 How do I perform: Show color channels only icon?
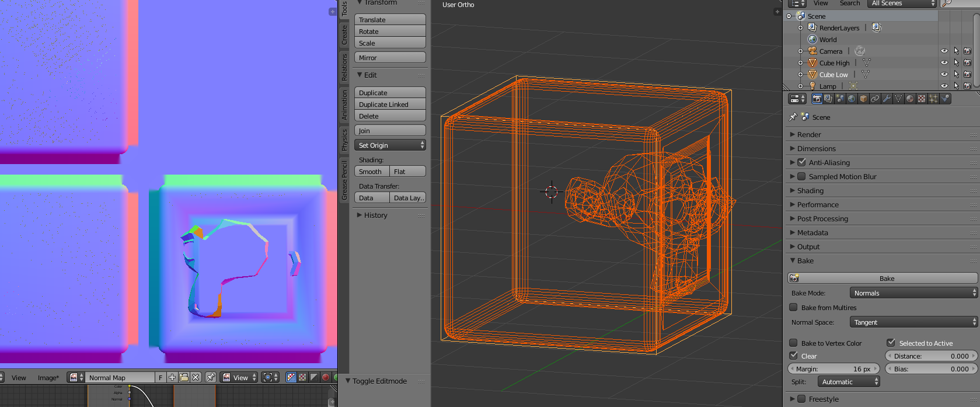click(302, 377)
